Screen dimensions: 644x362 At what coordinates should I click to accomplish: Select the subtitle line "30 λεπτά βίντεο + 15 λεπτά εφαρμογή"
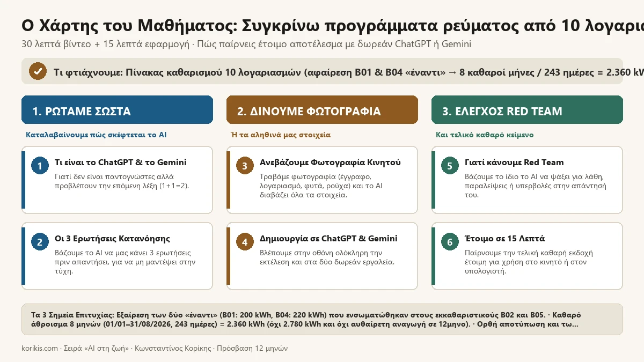tap(246, 44)
